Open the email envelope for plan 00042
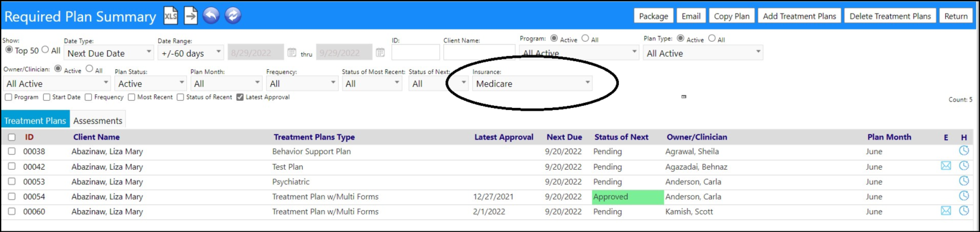 point(945,166)
